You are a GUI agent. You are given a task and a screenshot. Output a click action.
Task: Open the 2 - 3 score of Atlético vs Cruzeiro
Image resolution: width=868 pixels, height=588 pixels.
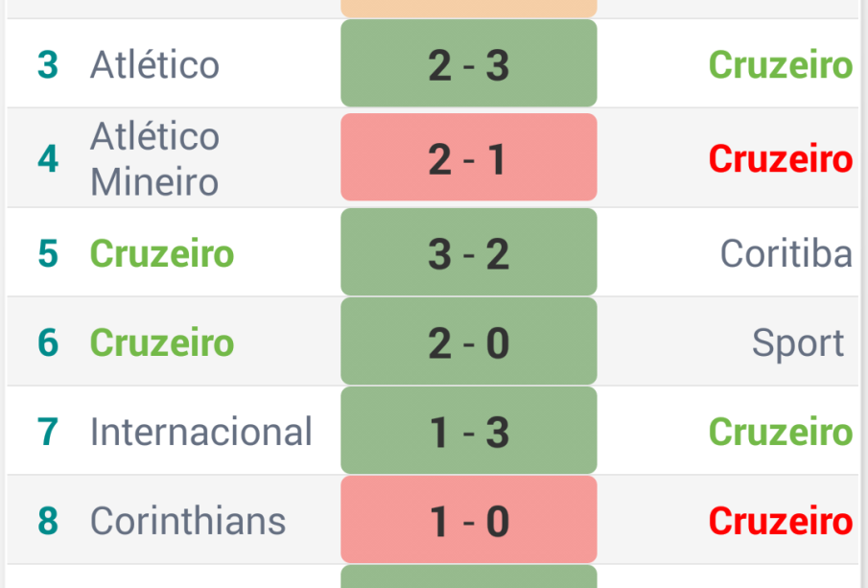(468, 65)
